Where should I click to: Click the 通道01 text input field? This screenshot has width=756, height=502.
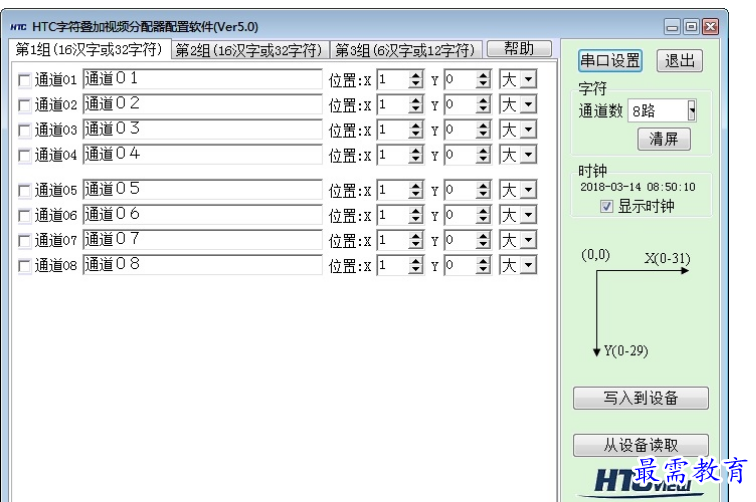coord(202,79)
